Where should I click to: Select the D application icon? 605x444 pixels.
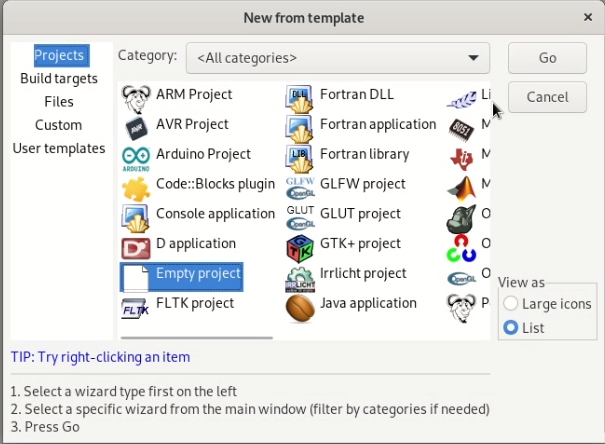click(136, 248)
